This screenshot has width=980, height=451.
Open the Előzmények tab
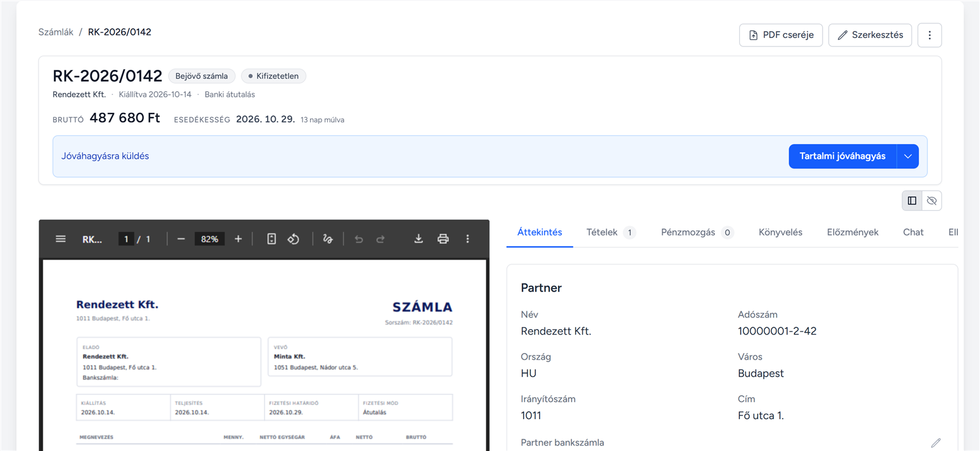[x=853, y=232]
